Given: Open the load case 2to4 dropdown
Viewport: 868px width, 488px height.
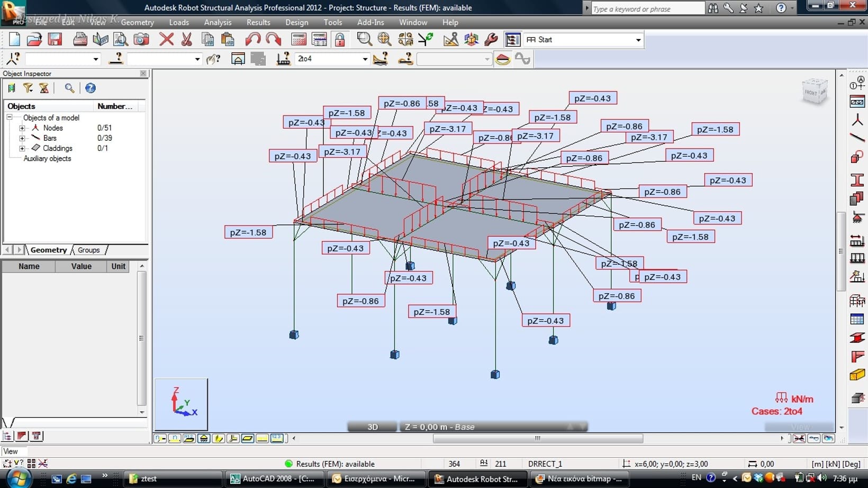Looking at the screenshot, I should tap(365, 59).
